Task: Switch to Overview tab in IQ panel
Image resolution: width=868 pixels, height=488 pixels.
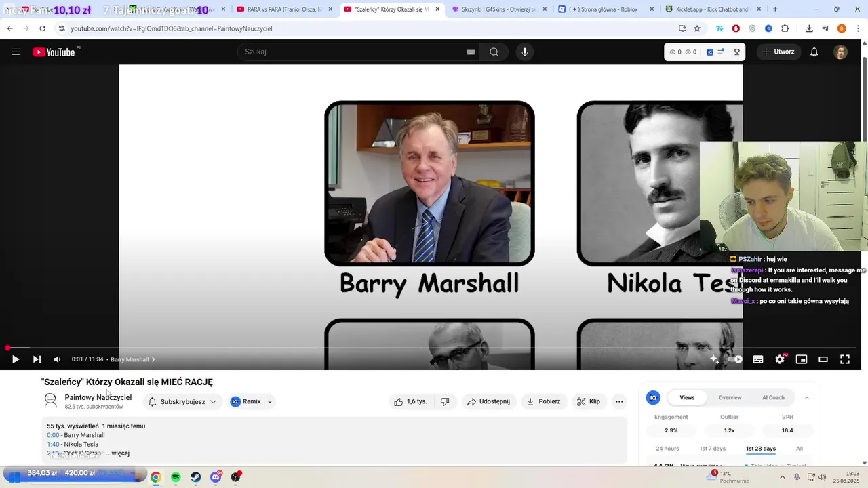Action: (x=730, y=398)
